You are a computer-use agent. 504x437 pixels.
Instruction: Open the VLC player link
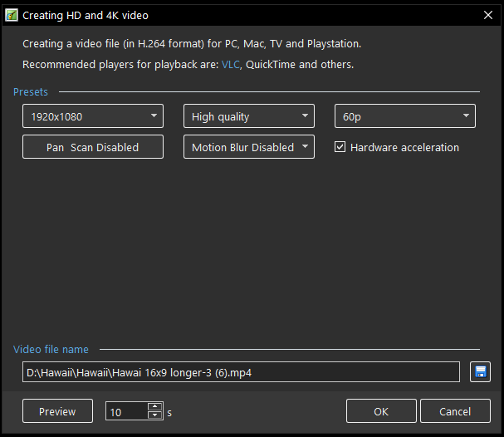click(231, 65)
